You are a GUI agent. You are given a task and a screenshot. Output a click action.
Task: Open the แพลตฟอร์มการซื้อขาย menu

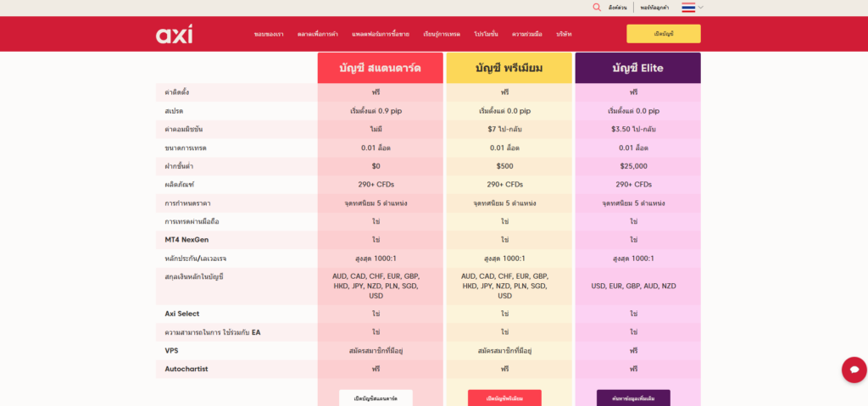381,35
